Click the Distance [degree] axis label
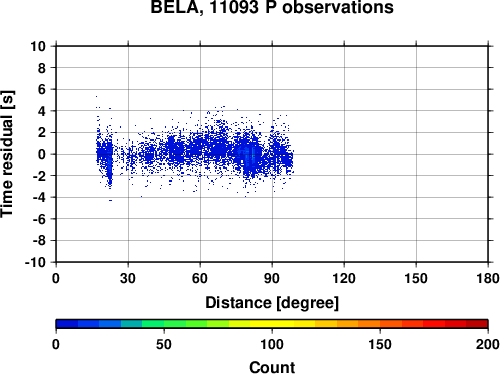 pos(272,303)
